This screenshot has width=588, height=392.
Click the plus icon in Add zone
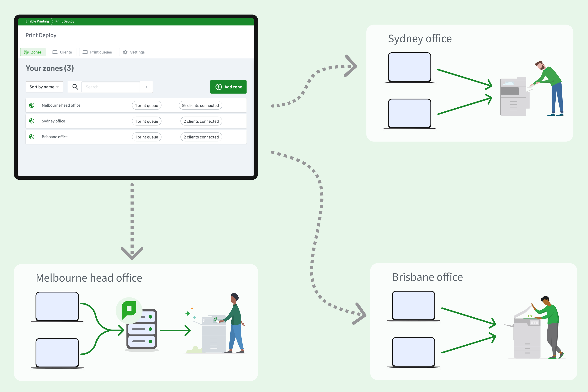pos(218,87)
